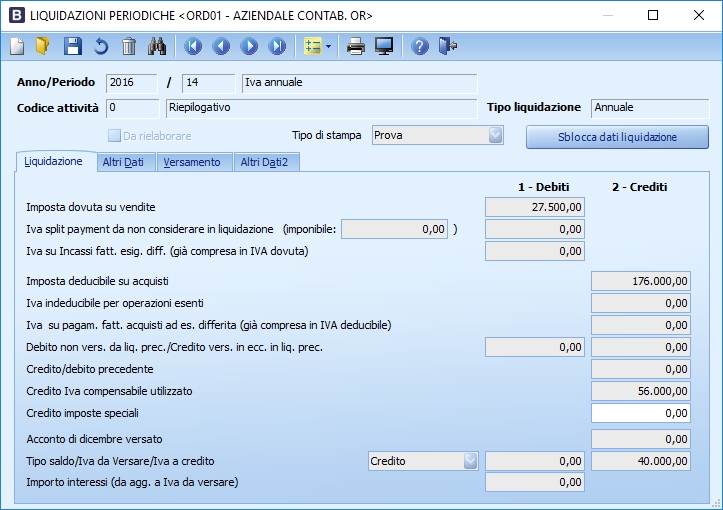Jump to last record arrow
The width and height of the screenshot is (723, 510).
[277, 46]
